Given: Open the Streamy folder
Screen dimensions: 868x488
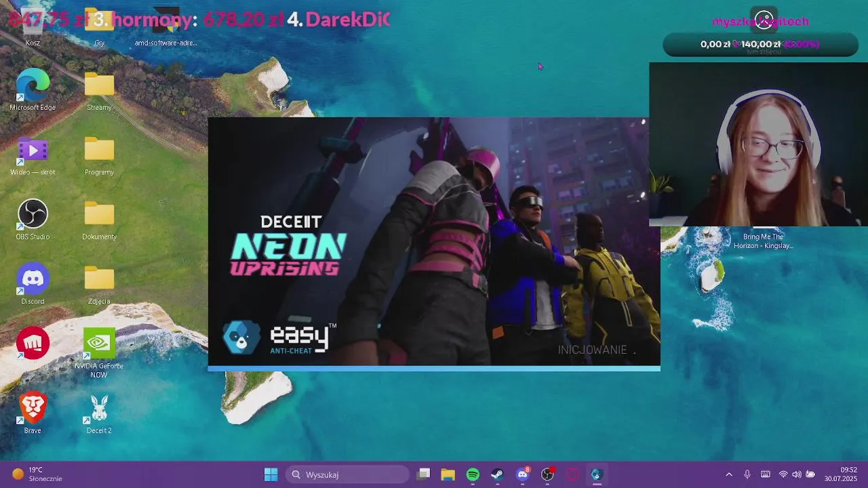Looking at the screenshot, I should pos(99,90).
